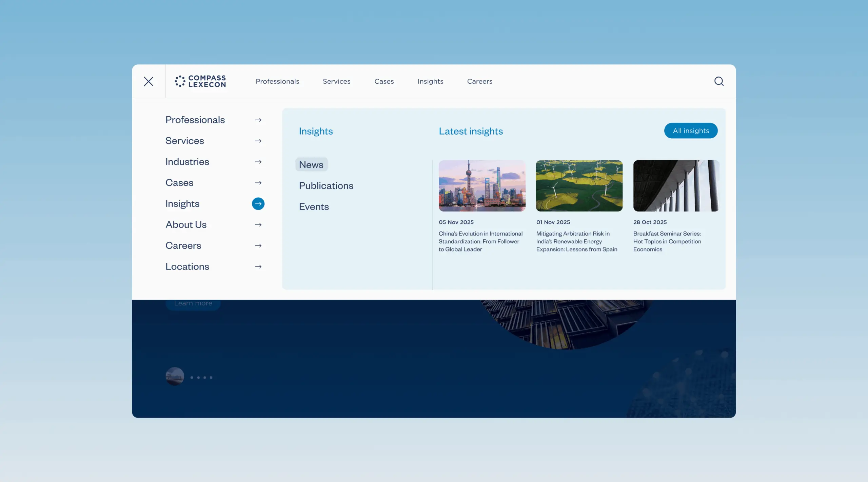Viewport: 868px width, 482px height.
Task: Open the Shanghai skyline article thumbnail
Action: (482, 186)
